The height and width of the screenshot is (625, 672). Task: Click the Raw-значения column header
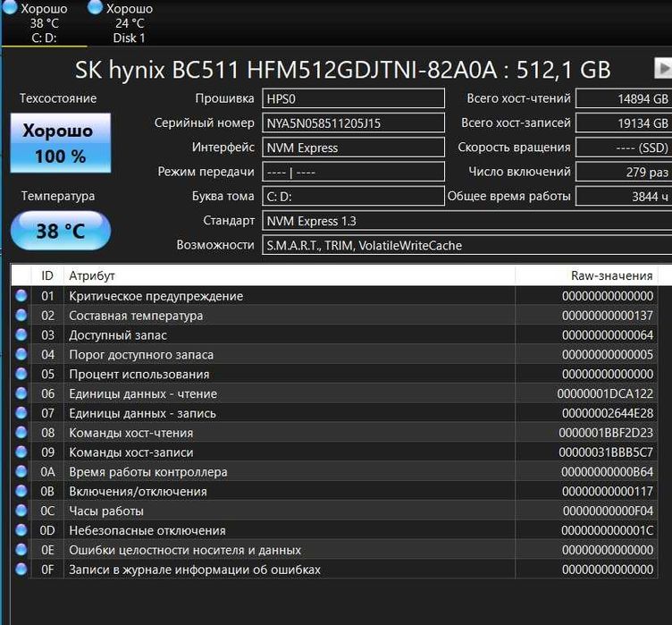(586, 275)
